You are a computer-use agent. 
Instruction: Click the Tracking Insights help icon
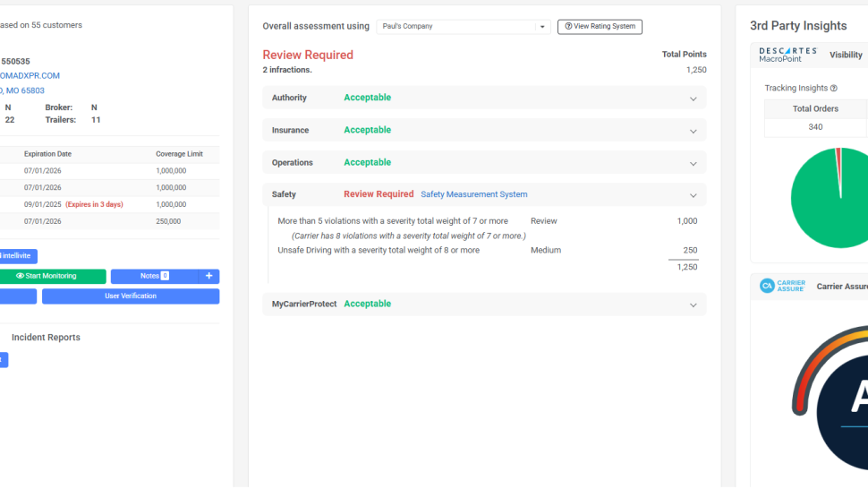point(834,88)
